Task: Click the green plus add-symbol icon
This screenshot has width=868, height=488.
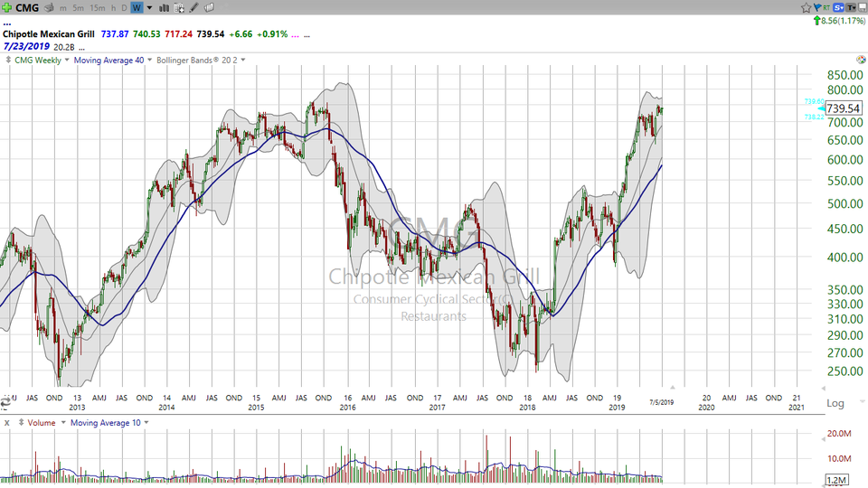Action: [x=6, y=8]
